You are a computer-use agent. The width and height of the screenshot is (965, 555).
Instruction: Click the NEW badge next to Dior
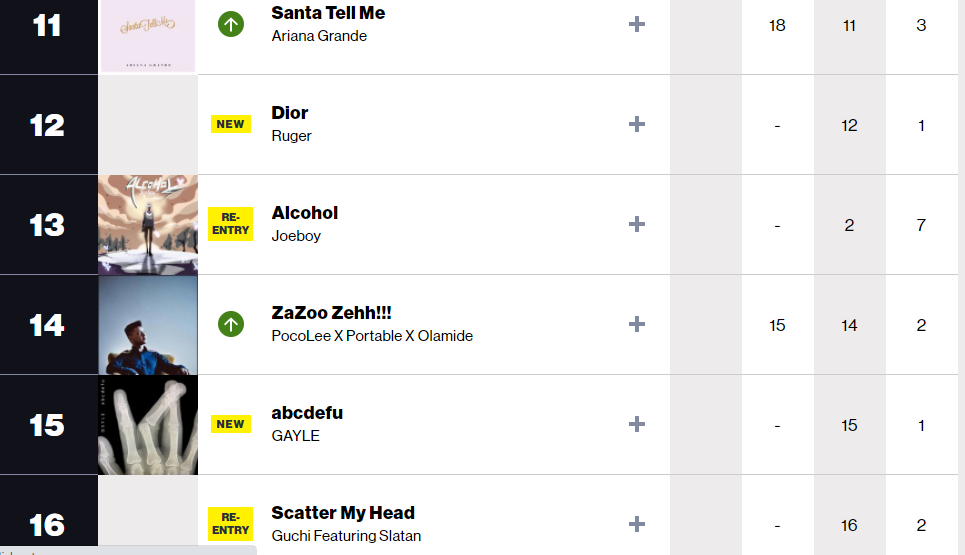click(x=230, y=124)
